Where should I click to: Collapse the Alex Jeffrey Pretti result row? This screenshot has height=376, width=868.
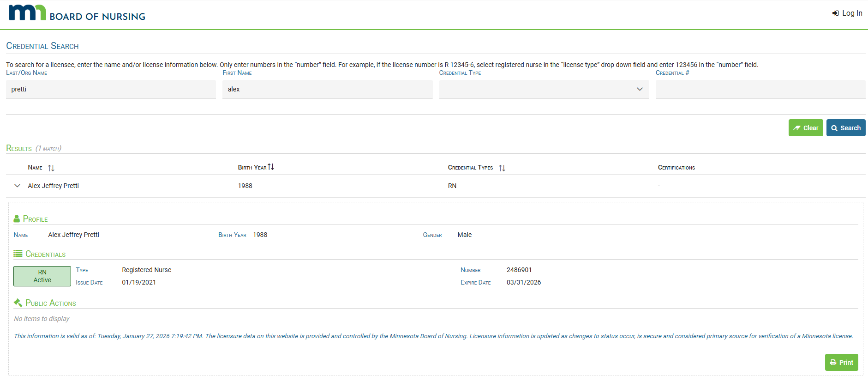pos(18,186)
